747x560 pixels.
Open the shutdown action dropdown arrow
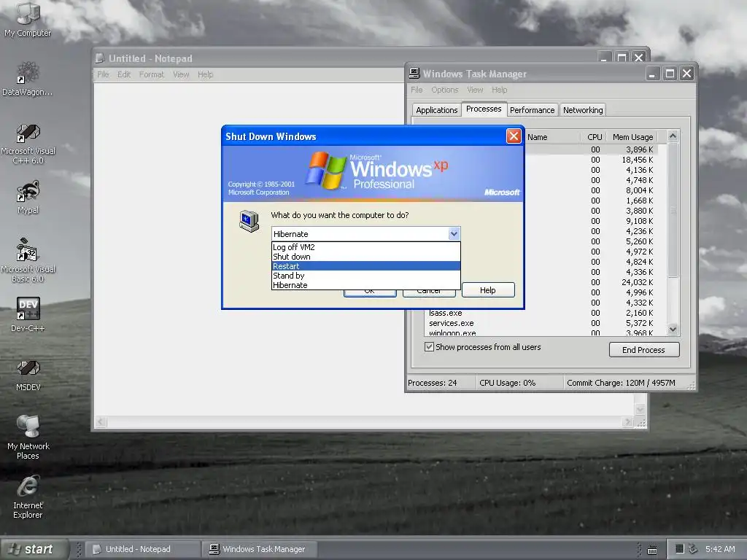coord(454,234)
